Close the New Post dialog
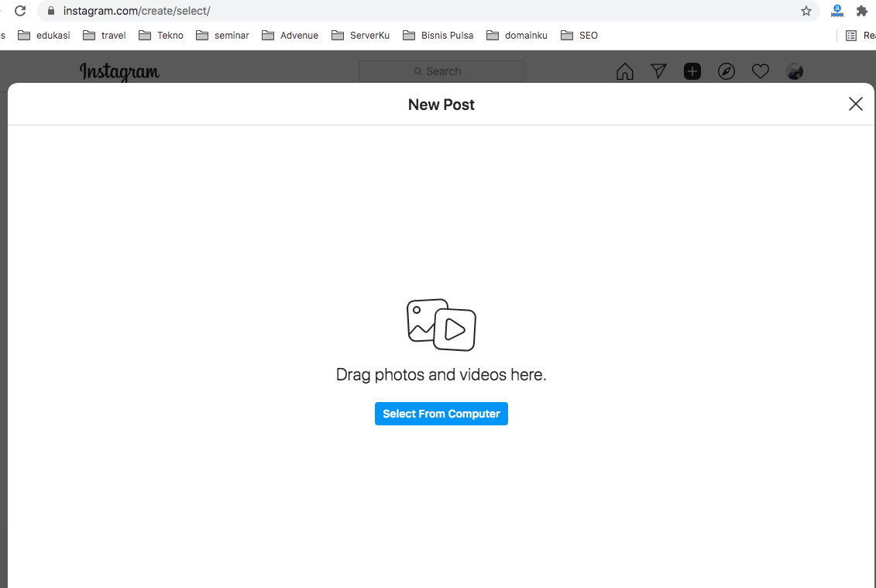876x588 pixels. point(855,104)
